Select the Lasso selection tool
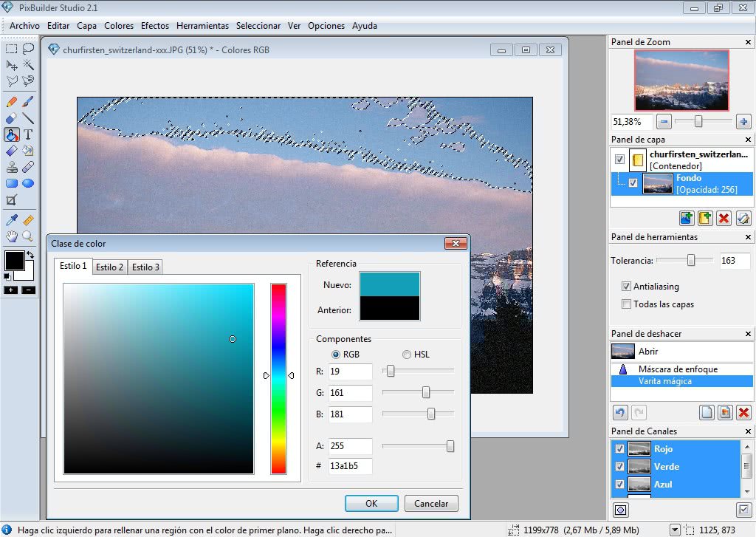756x537 pixels. click(x=28, y=49)
